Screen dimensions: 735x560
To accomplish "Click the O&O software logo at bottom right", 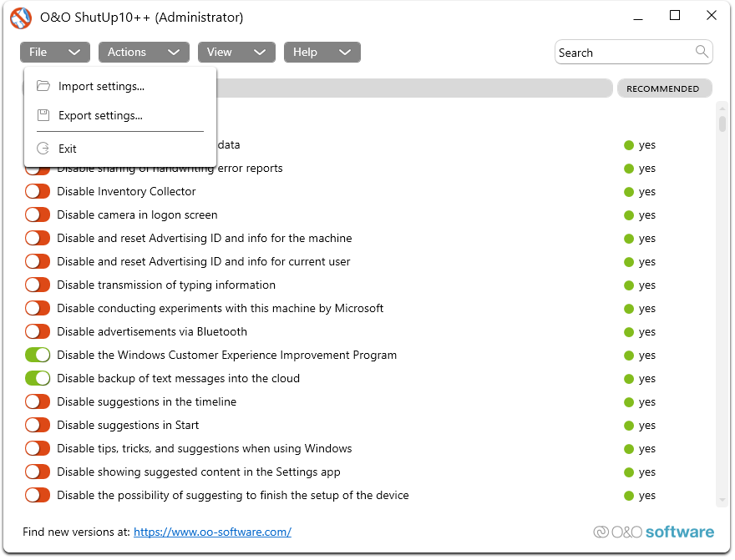I will pyautogui.click(x=653, y=532).
